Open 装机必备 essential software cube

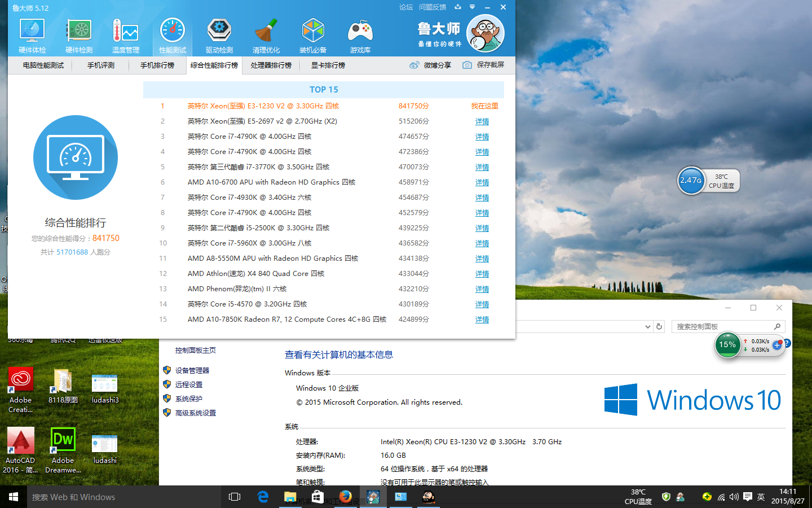click(313, 36)
